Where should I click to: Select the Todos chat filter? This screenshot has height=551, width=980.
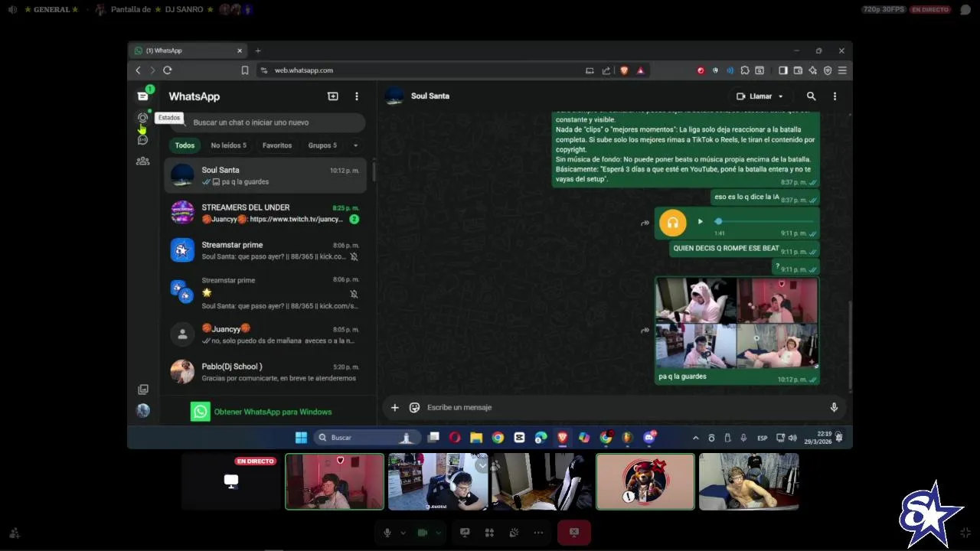pos(185,145)
